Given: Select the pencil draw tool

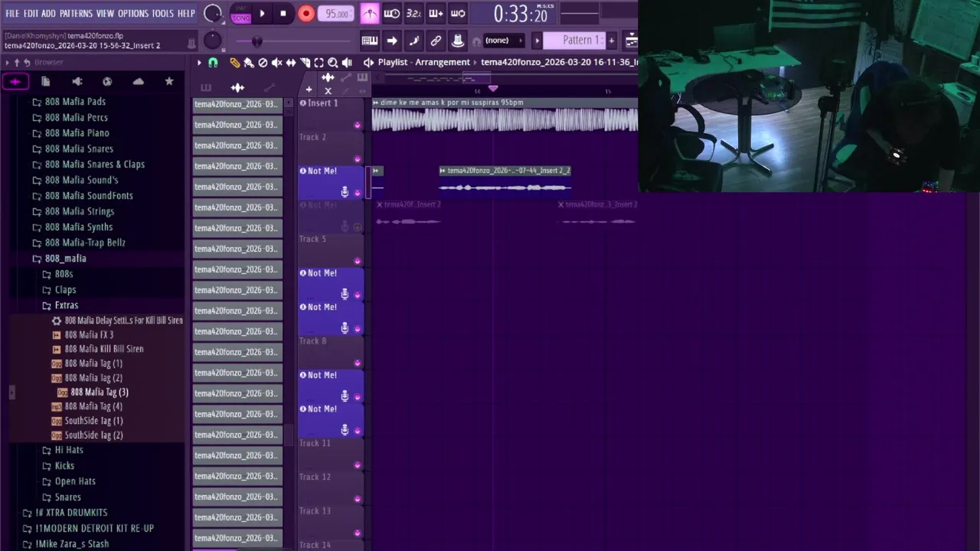Looking at the screenshot, I should pyautogui.click(x=235, y=63).
